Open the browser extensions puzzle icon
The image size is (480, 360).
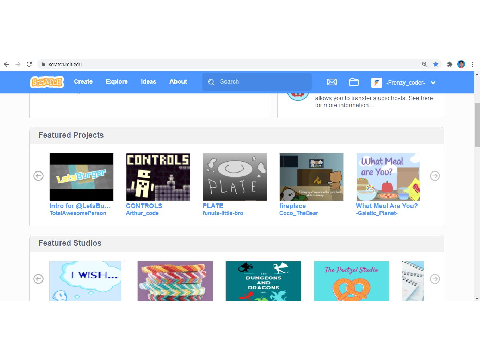[x=449, y=64]
